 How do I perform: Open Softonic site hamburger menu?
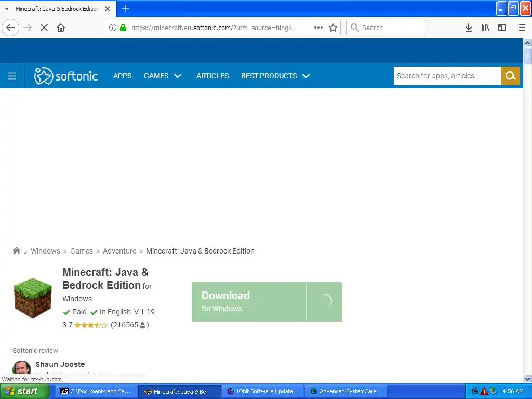[12, 76]
